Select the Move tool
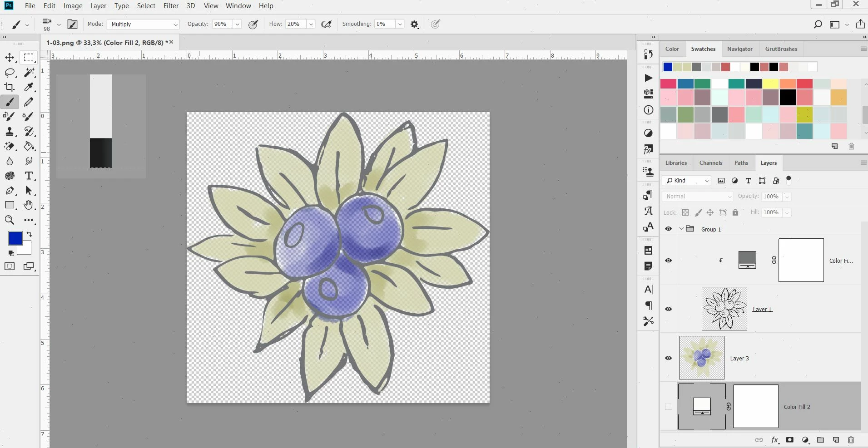 [10, 58]
